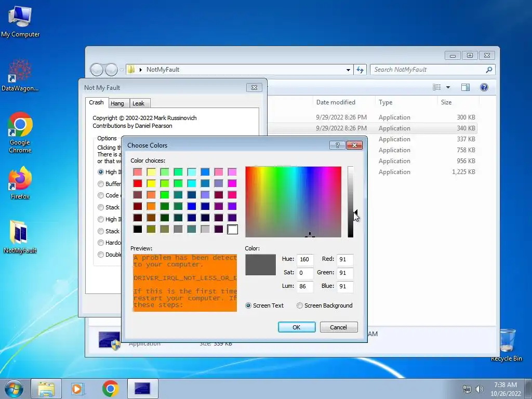Click Explorer view layout icon
This screenshot has height=399, width=532.
(436, 87)
